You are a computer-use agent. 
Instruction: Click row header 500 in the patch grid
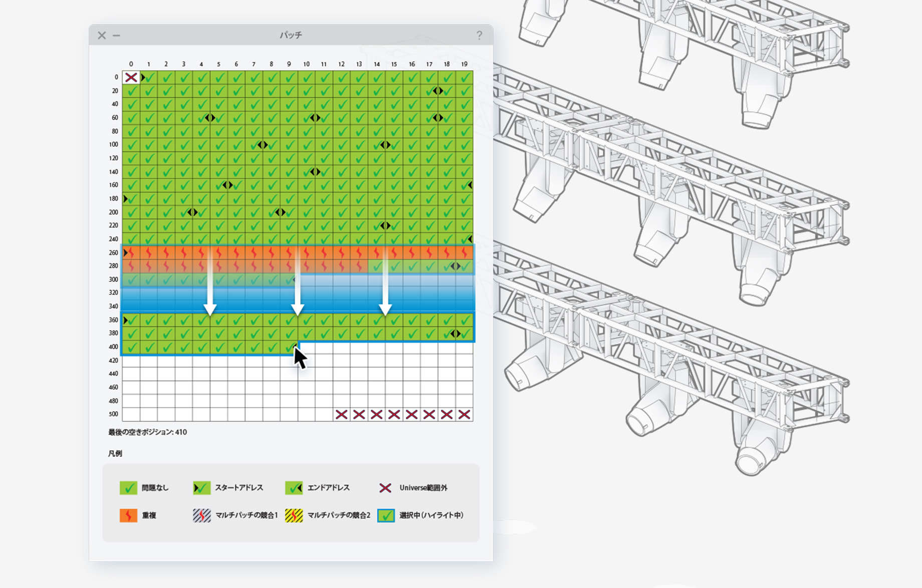tap(114, 414)
